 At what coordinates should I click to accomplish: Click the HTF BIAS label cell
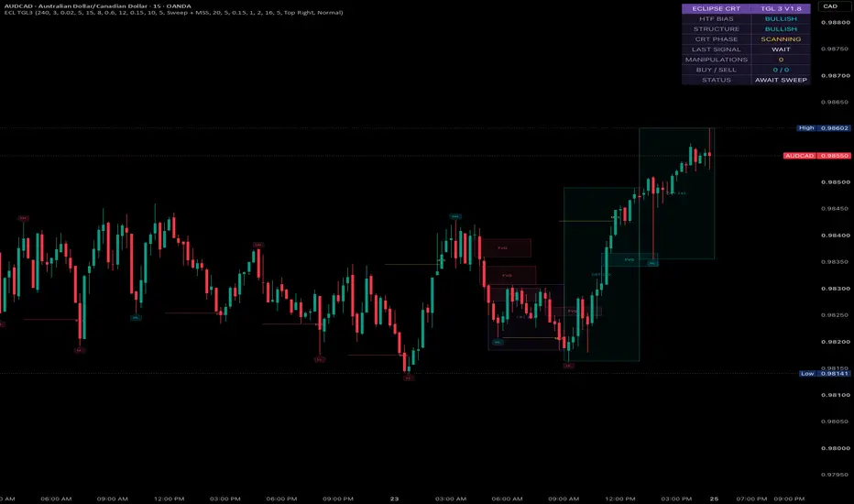pyautogui.click(x=716, y=18)
